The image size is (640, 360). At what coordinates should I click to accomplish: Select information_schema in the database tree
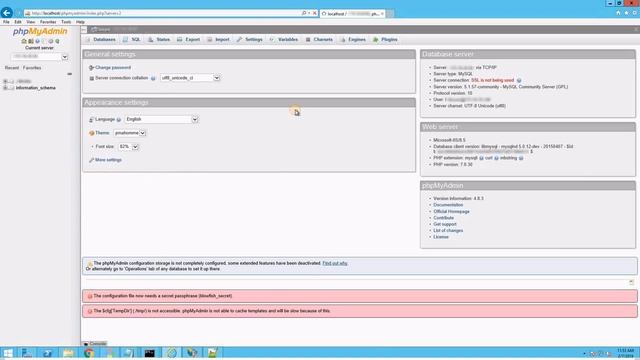pyautogui.click(x=36, y=88)
